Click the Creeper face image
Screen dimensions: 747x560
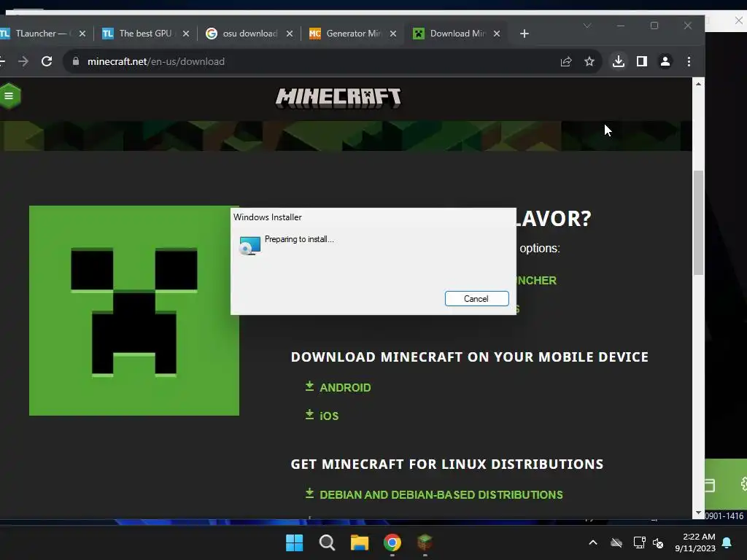(134, 311)
